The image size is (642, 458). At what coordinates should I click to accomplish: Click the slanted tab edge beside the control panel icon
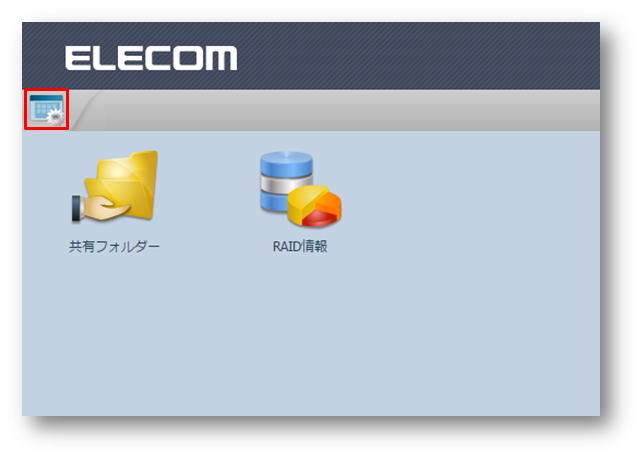[x=85, y=110]
